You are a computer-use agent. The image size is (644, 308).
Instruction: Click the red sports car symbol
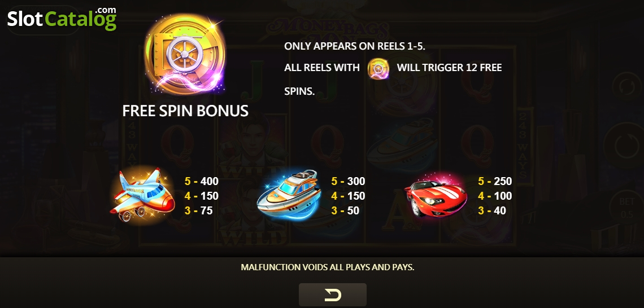436,196
